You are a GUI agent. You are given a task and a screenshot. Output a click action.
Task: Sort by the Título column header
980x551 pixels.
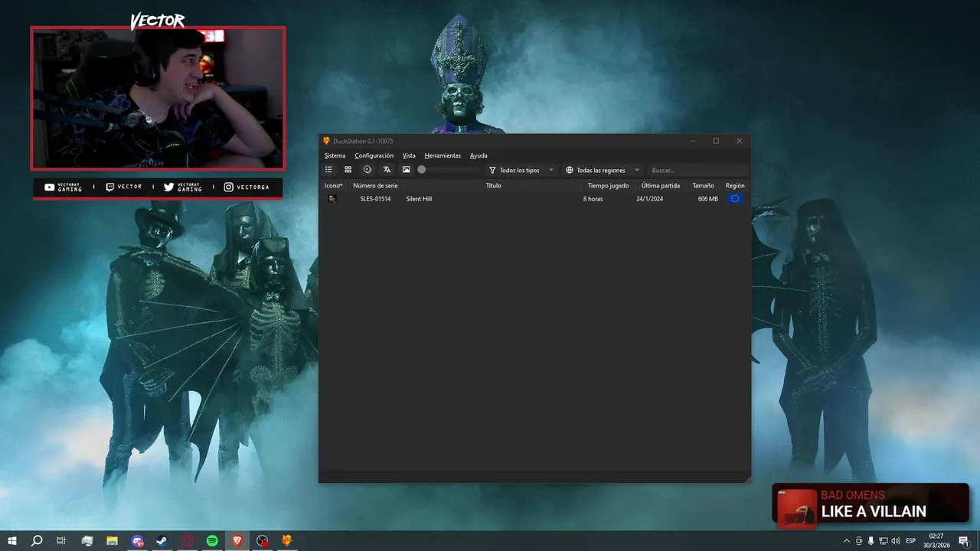493,185
